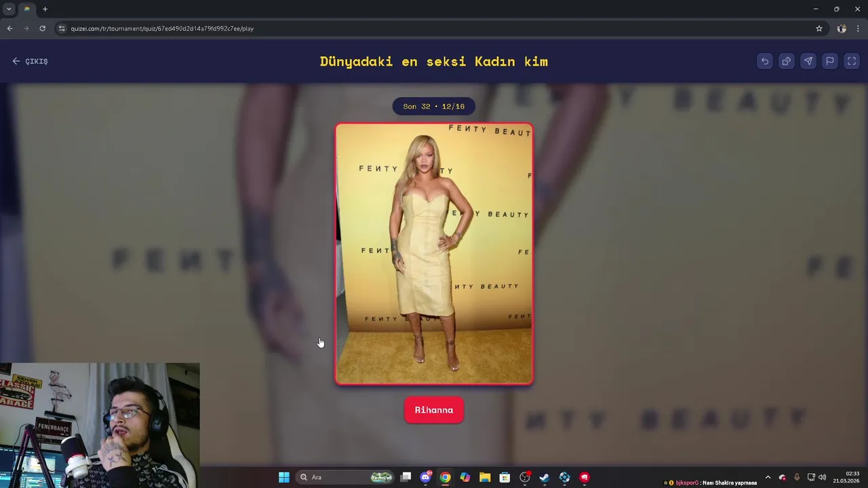Click the Chrome taskbar icon
868x488 pixels.
[445, 477]
